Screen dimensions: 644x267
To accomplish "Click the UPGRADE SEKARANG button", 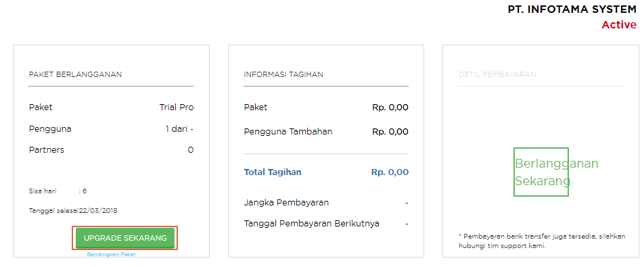I will tap(125, 238).
